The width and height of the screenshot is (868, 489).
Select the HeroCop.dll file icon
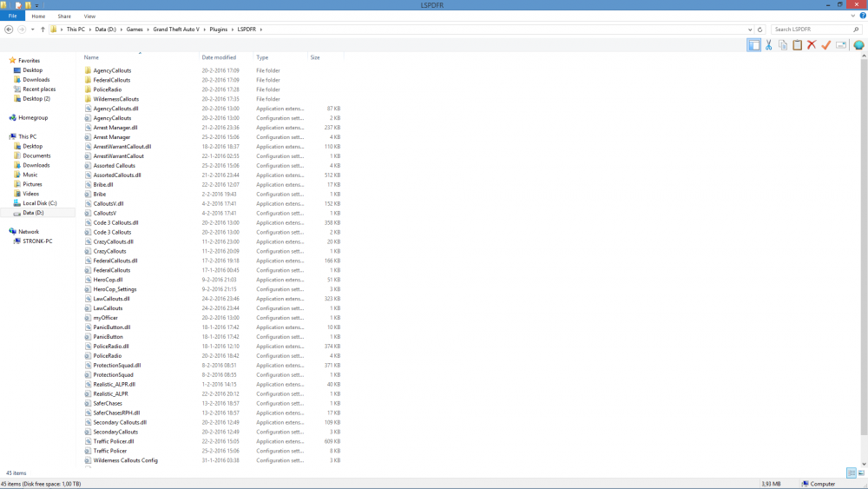pyautogui.click(x=88, y=280)
